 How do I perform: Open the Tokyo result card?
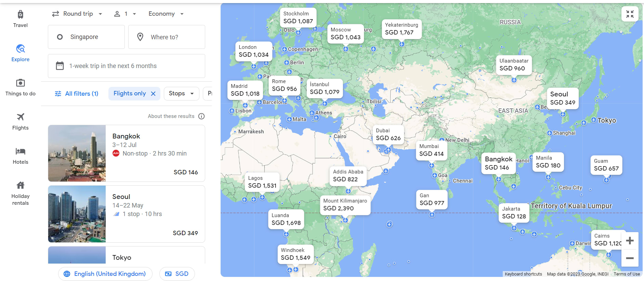coord(127,255)
